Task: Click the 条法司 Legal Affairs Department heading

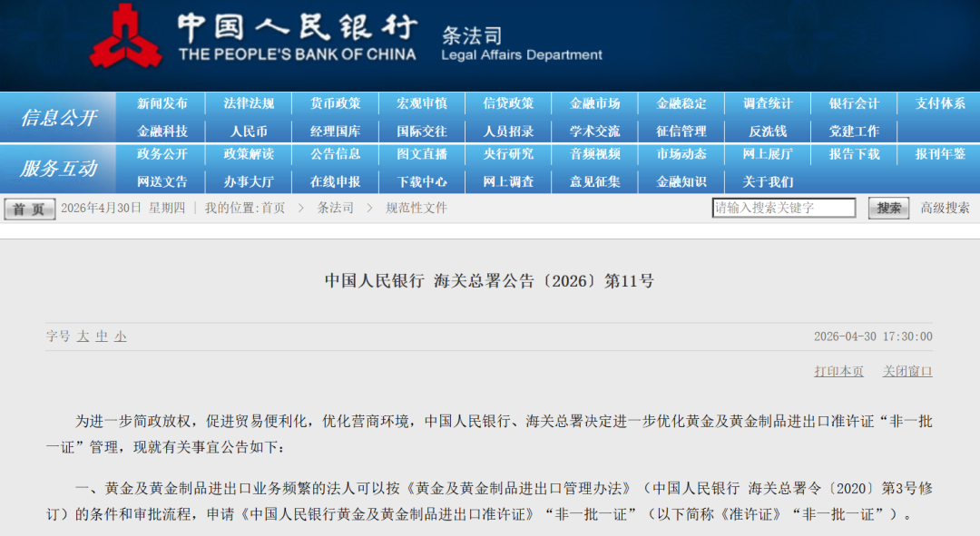Action: point(521,44)
